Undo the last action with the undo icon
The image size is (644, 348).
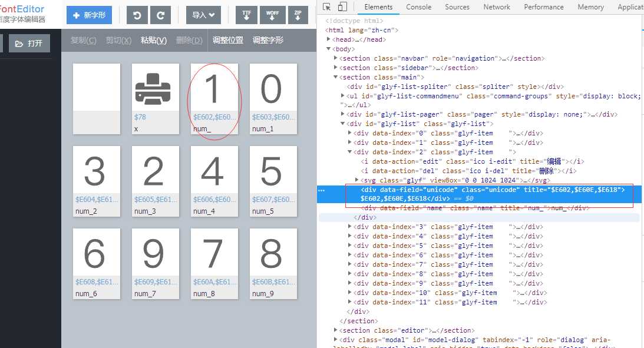[x=137, y=15]
